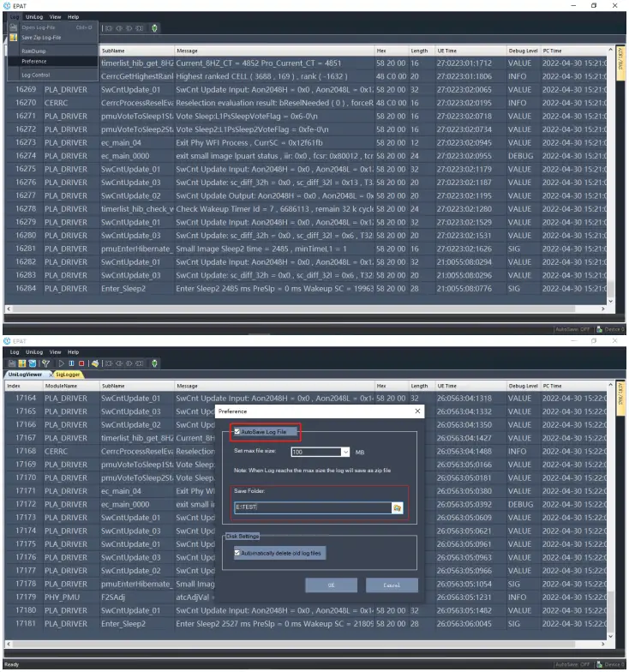Screen dimensions: 629x672
Task: Pause logging with the blue pause icon
Action: click(x=72, y=363)
